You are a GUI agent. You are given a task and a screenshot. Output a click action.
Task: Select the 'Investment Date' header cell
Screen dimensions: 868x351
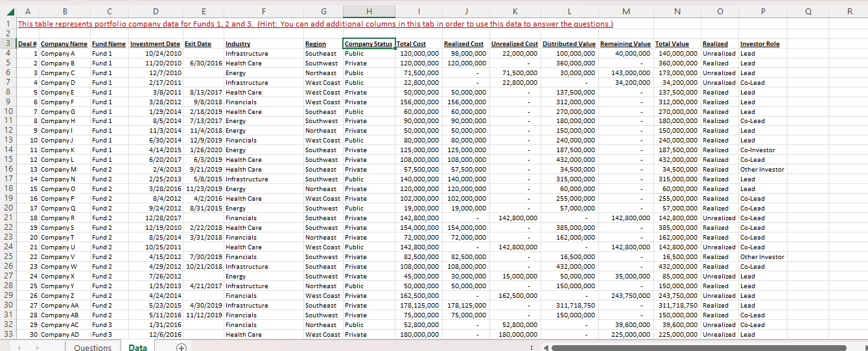[x=156, y=43]
